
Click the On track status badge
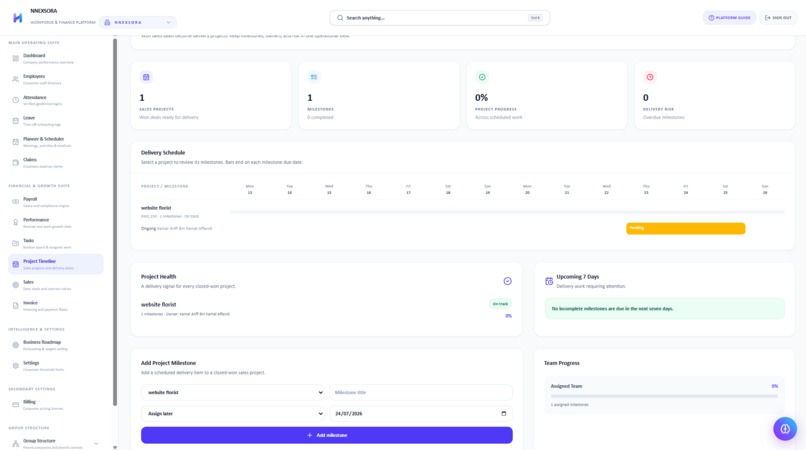click(500, 304)
